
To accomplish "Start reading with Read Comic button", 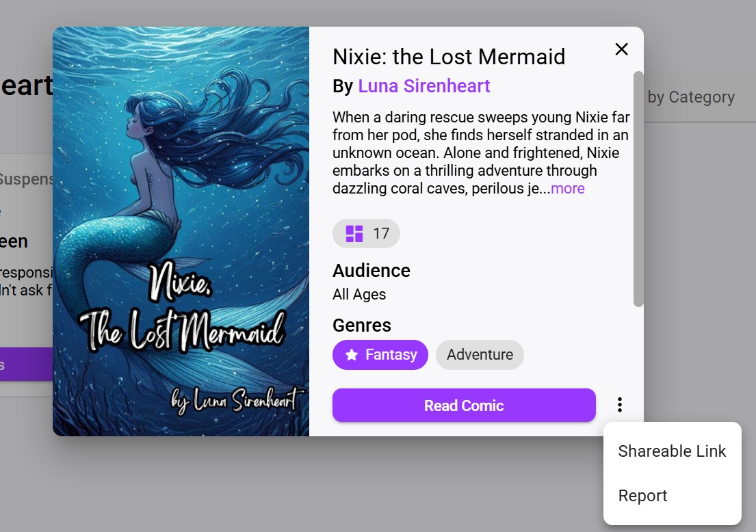I will point(464,405).
